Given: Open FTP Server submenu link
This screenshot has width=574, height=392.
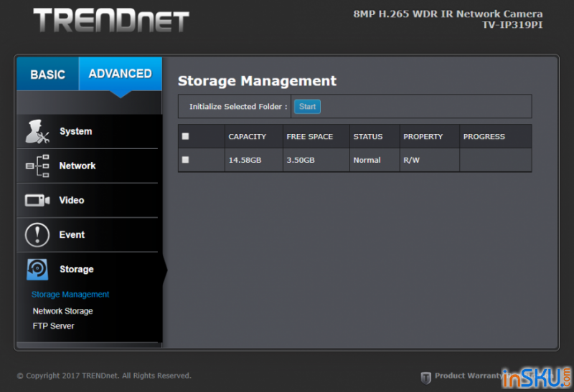Looking at the screenshot, I should click(53, 326).
